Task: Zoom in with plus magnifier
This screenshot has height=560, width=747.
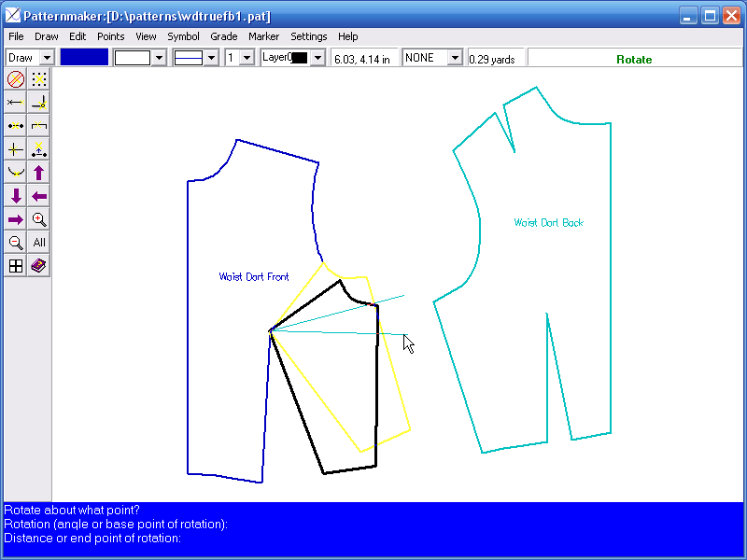Action: [38, 219]
